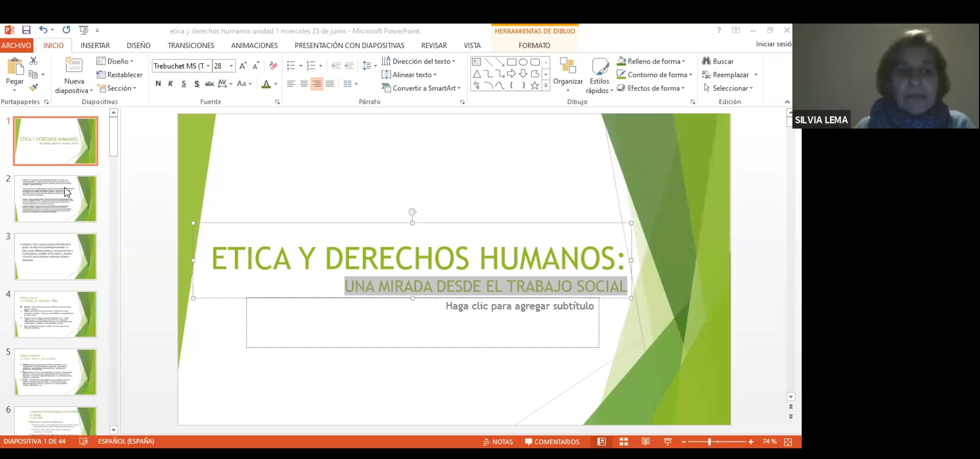Screen dimensions: 980x459
Task: Open Contorno de forma dropdown
Action: click(x=654, y=74)
